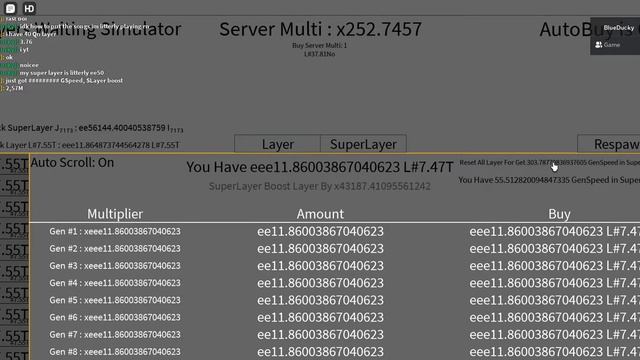The height and width of the screenshot is (360, 640).
Task: Toggle Auto Scroll: On
Action: point(72,162)
